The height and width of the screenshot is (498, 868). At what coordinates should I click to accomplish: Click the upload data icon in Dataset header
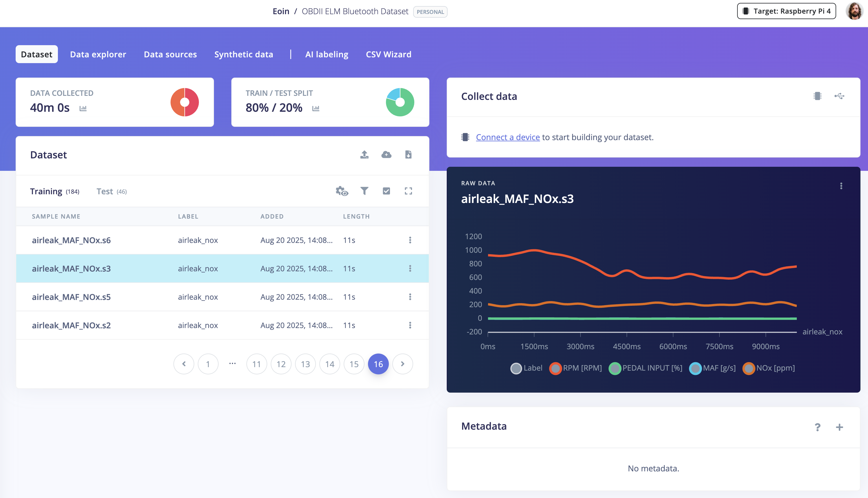pyautogui.click(x=364, y=155)
